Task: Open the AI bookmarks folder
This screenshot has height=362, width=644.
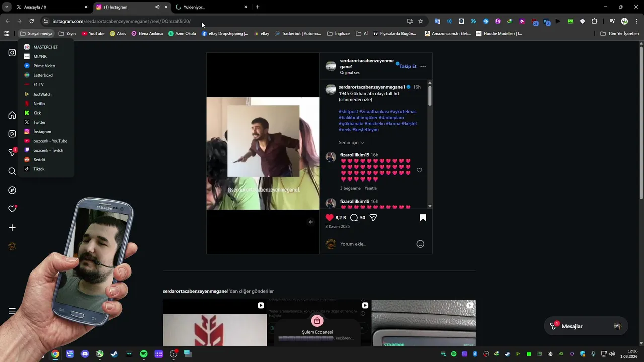Action: [x=362, y=34]
